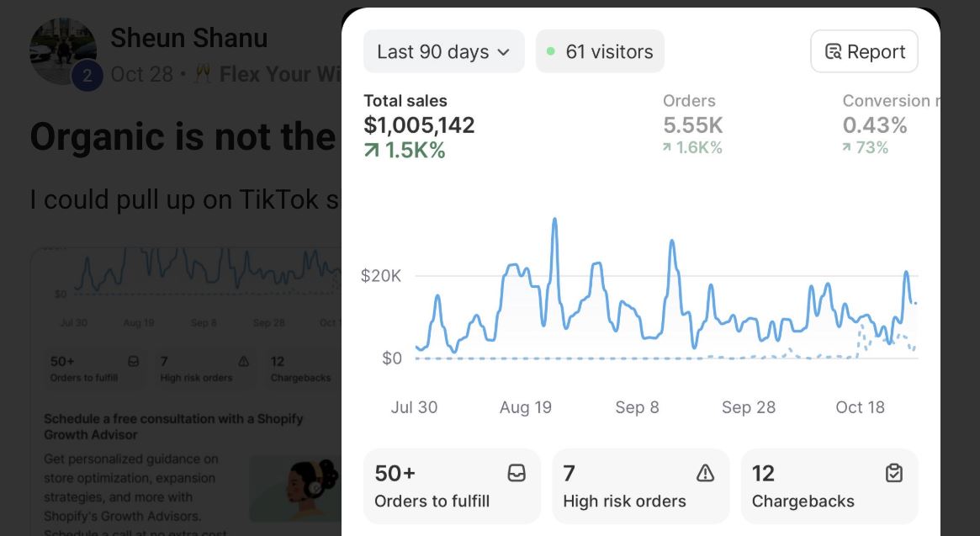
Task: Open the 12 Chargebacks card
Action: [x=829, y=486]
